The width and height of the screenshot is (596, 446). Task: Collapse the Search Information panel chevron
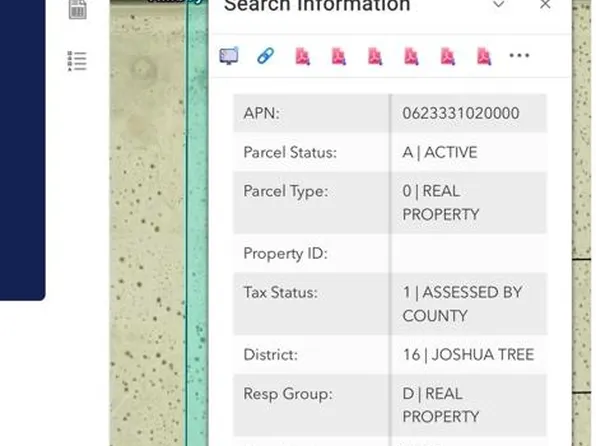pos(498,5)
